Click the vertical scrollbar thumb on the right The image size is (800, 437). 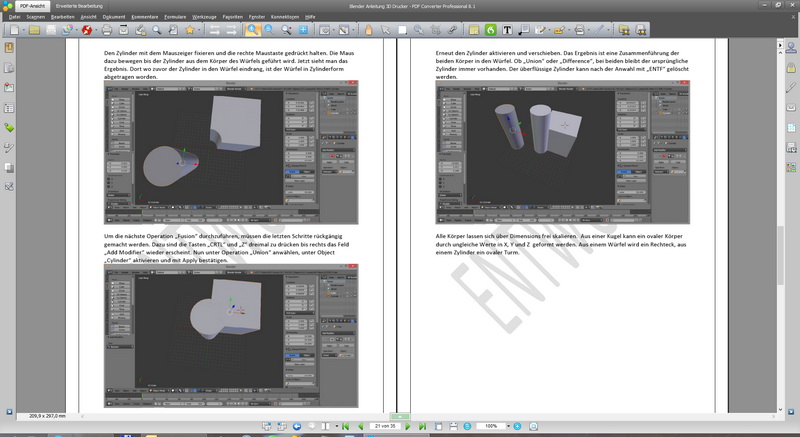pos(780,255)
